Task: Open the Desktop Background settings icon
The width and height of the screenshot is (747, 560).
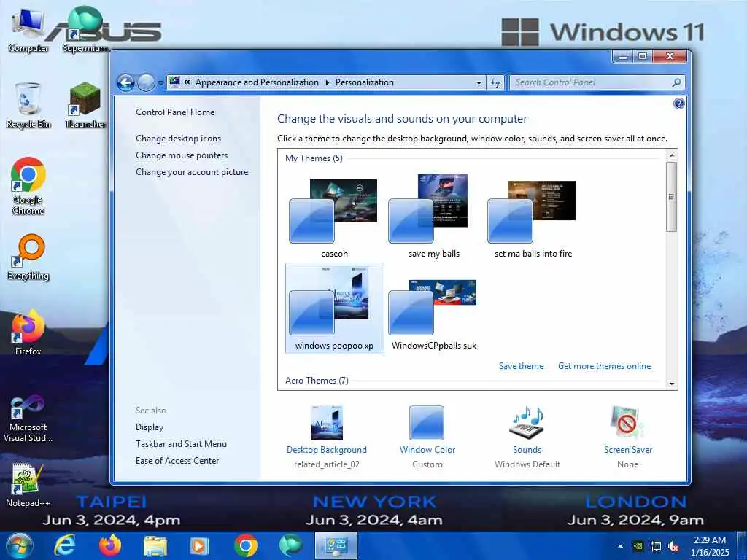Action: [x=327, y=422]
